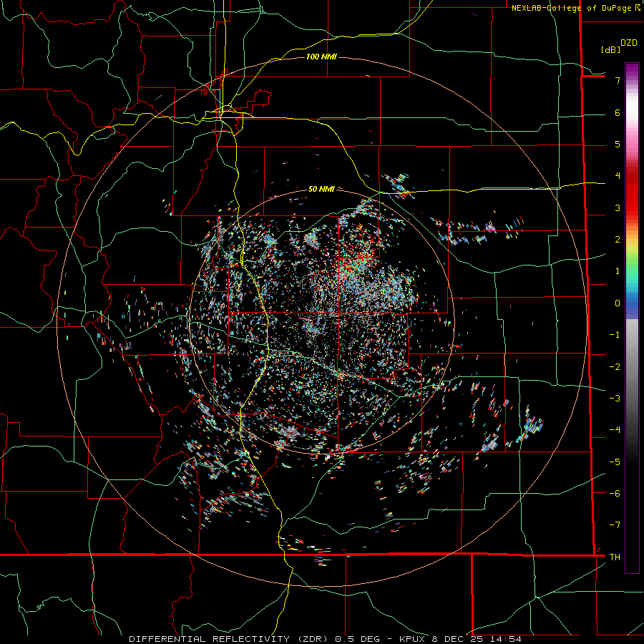
Task: Click the scale value -1
Action: pos(615,335)
